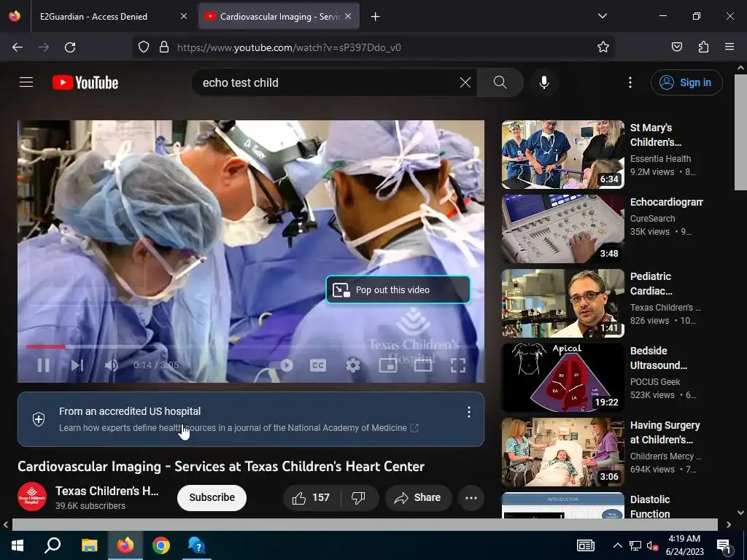Open File Explorer from taskbar
Viewport: 747px width, 560px height.
coord(89,545)
